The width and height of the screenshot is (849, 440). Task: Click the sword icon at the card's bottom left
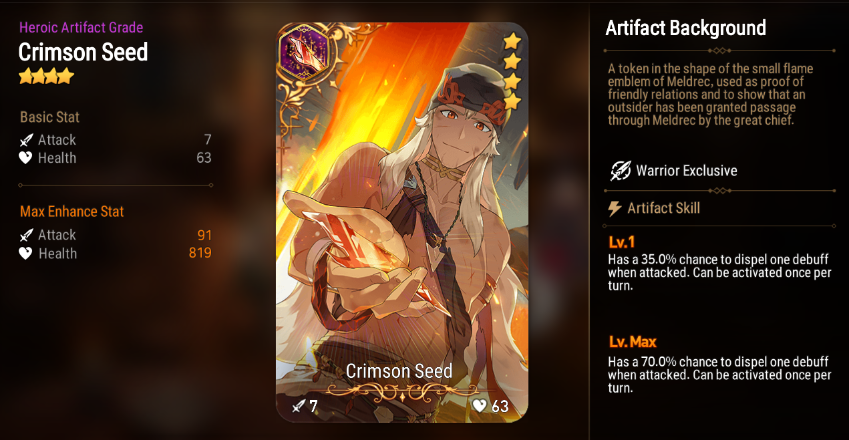[298, 406]
